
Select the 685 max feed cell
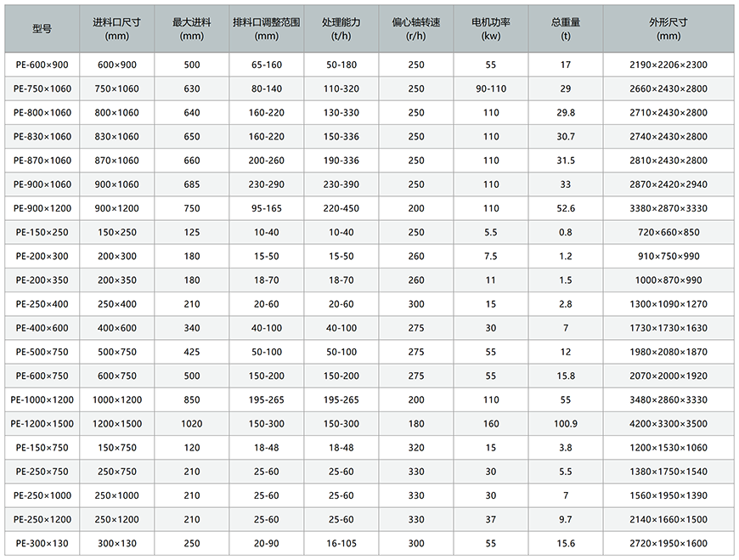pyautogui.click(x=192, y=184)
